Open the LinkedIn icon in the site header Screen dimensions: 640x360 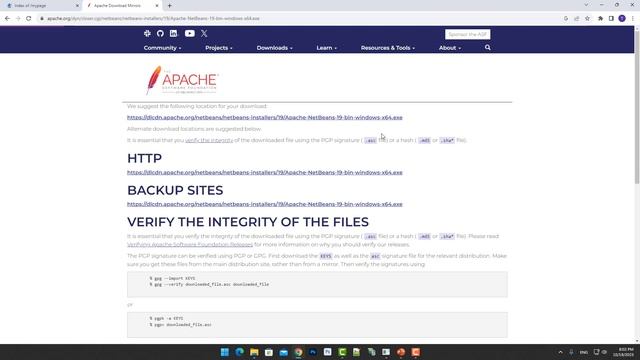[x=173, y=33]
